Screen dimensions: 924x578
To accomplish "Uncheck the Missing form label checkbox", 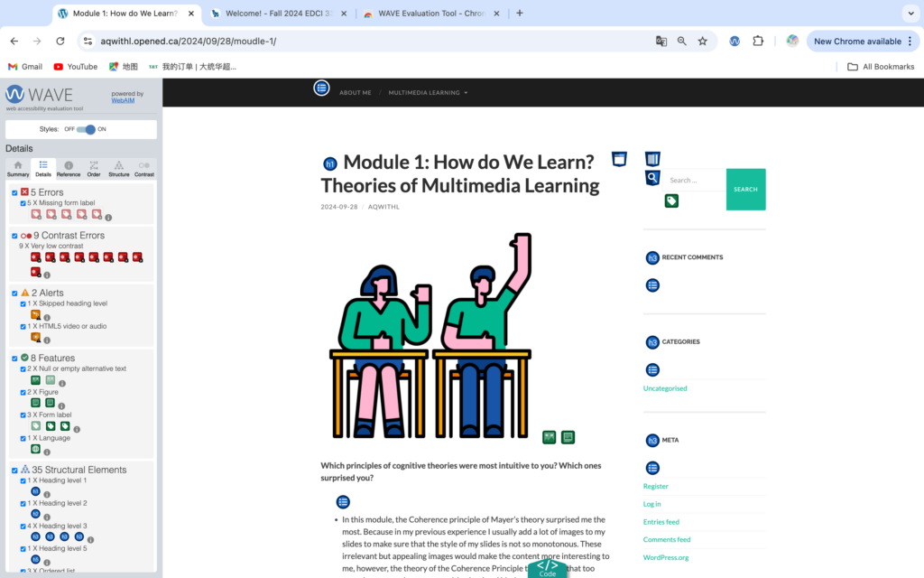I will click(x=23, y=203).
